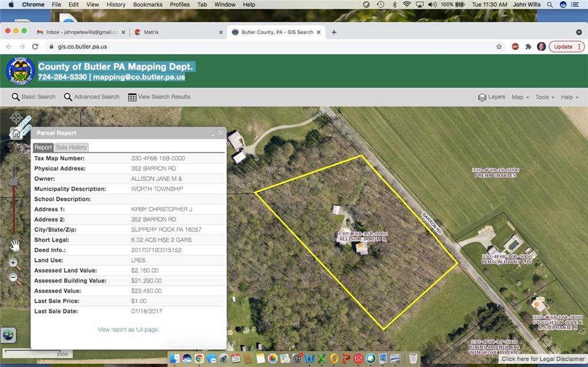Close the Parcel Report panel
Image resolution: width=588 pixels, height=367 pixels.
click(x=221, y=133)
